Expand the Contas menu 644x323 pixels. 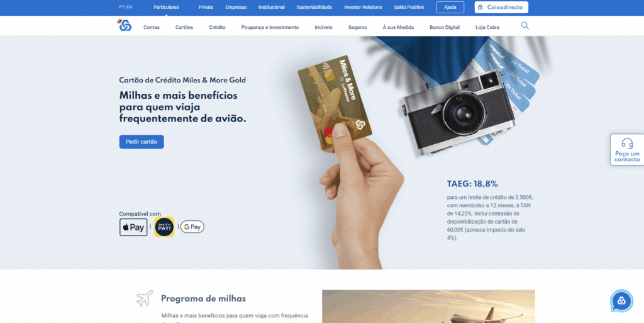click(152, 28)
